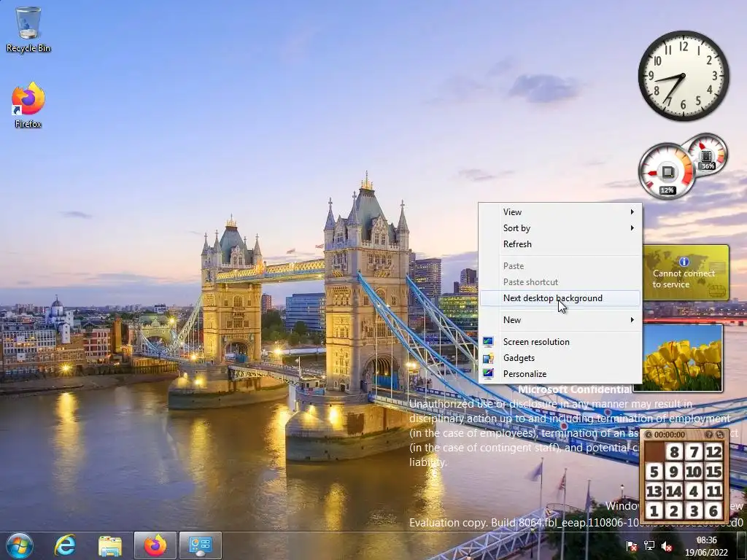Image resolution: width=747 pixels, height=560 pixels.
Task: Select Personalize from context menu
Action: coord(560,374)
